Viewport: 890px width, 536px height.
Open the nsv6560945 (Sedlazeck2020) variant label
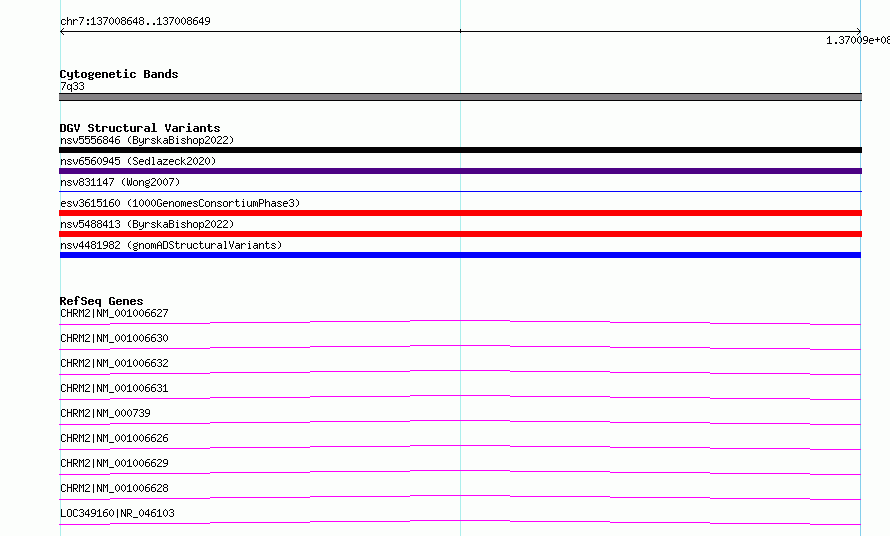(x=138, y=161)
